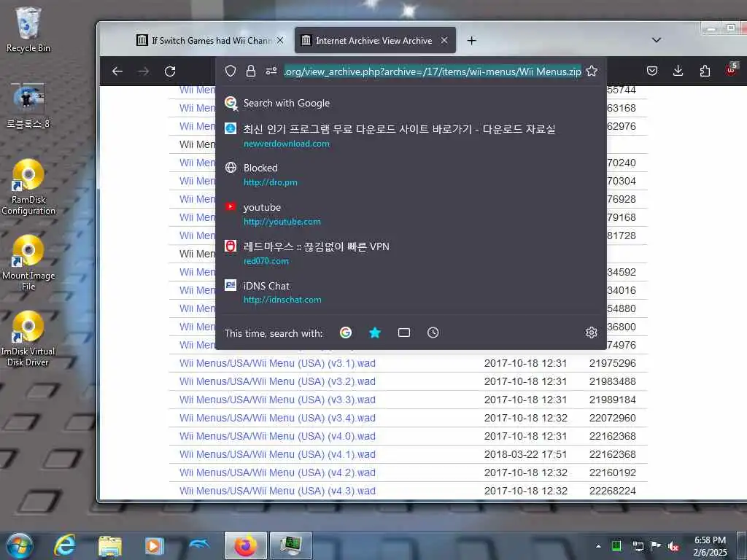Switch to If Switch Games had Wii Chan tab
The height and width of the screenshot is (560, 747).
[209, 41]
